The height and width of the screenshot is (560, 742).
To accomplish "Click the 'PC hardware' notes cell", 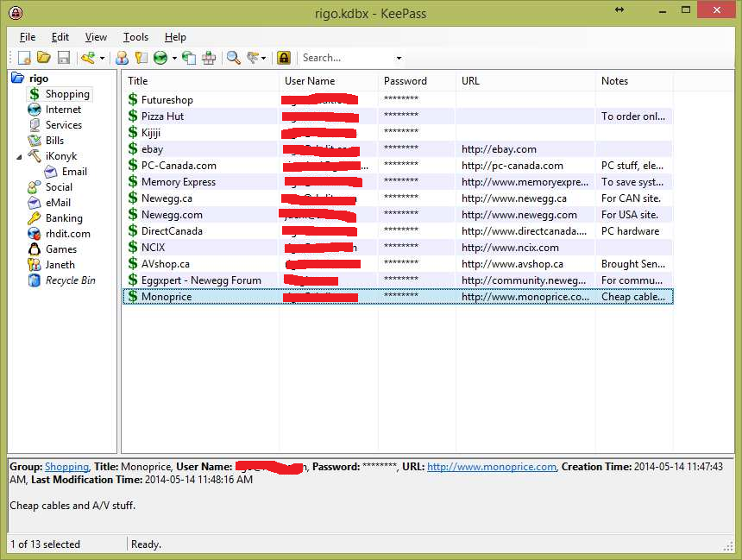I will coord(631,231).
